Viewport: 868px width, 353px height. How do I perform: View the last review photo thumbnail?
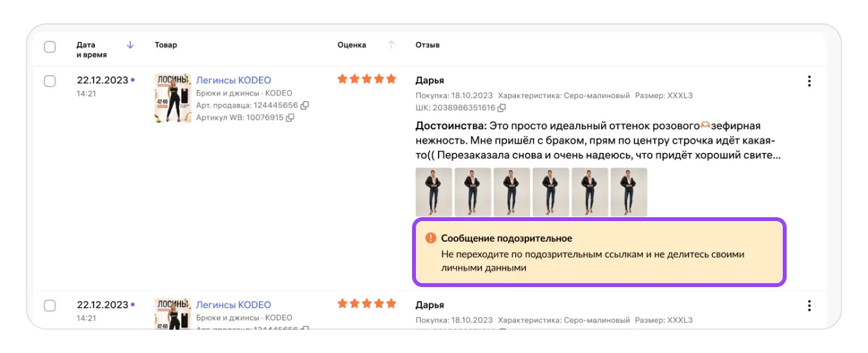[628, 192]
